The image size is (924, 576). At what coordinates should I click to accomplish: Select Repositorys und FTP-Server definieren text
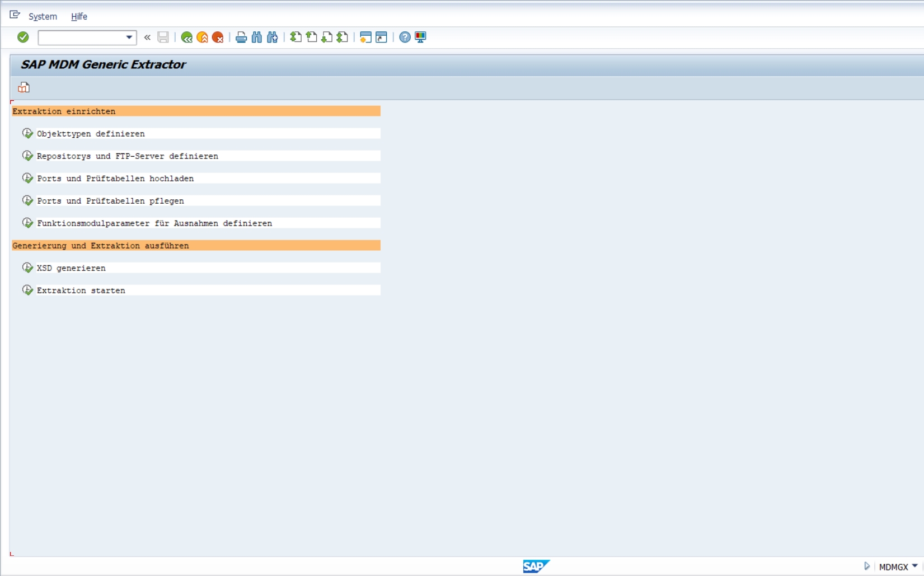(x=128, y=156)
